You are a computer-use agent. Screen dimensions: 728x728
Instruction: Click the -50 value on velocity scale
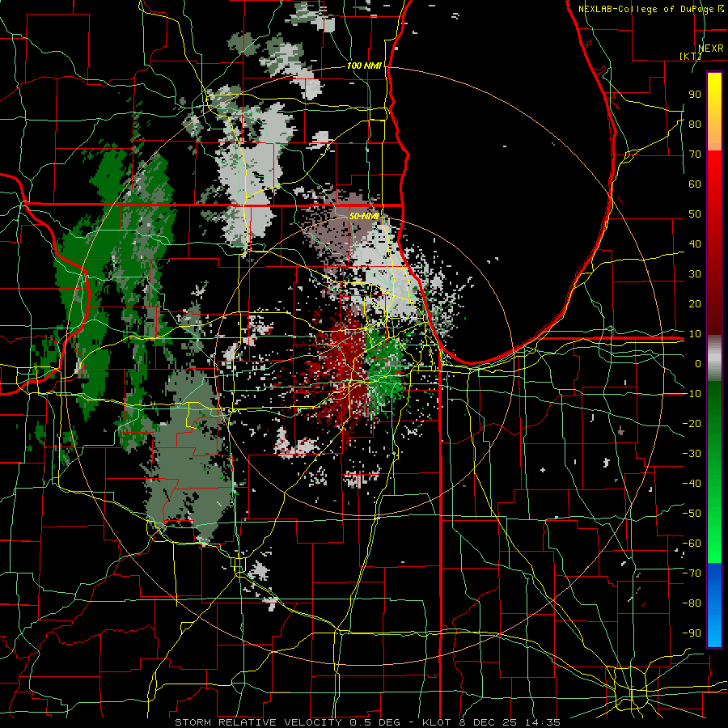[x=692, y=513]
